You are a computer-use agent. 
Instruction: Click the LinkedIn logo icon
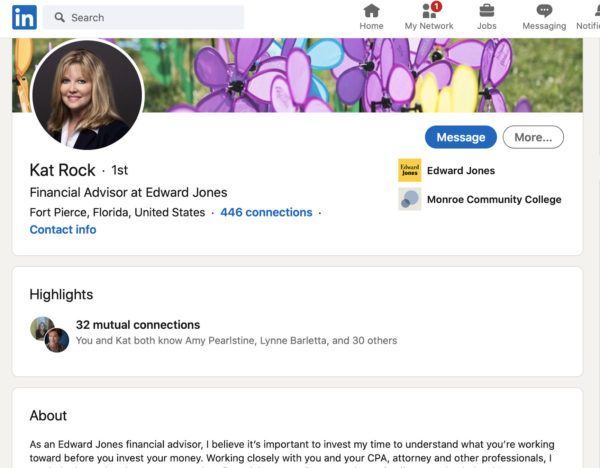tap(24, 18)
